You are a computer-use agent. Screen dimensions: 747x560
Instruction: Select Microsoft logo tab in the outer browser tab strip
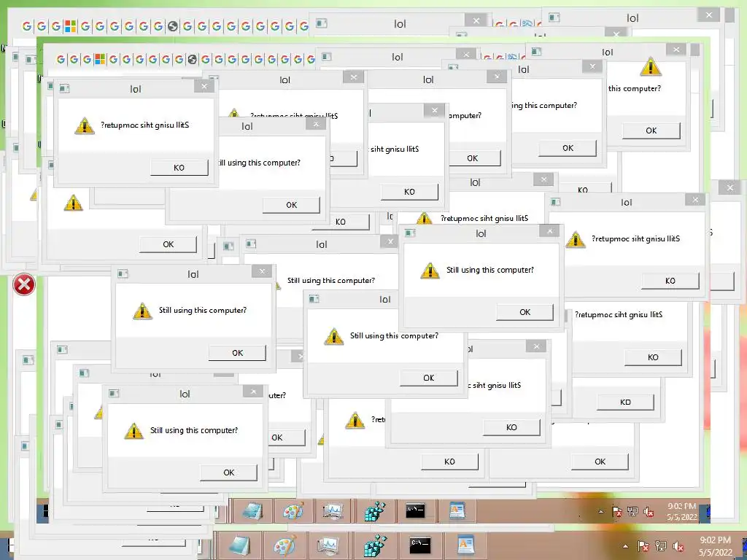point(71,26)
